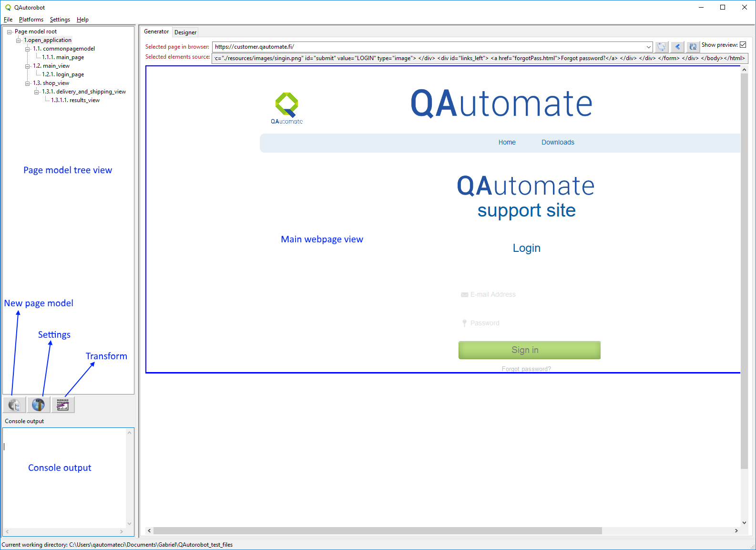Click the Home link in the webpage
This screenshot has height=550, width=756.
(507, 142)
